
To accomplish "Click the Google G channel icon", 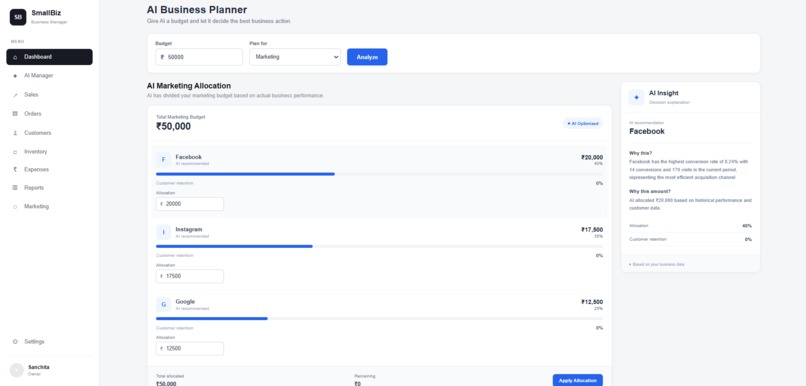I will point(163,305).
